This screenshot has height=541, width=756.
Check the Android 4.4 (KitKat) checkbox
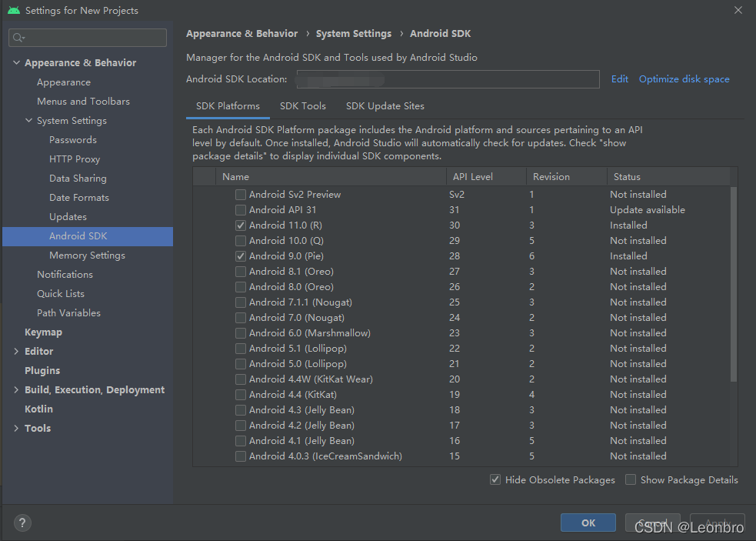[x=241, y=395]
